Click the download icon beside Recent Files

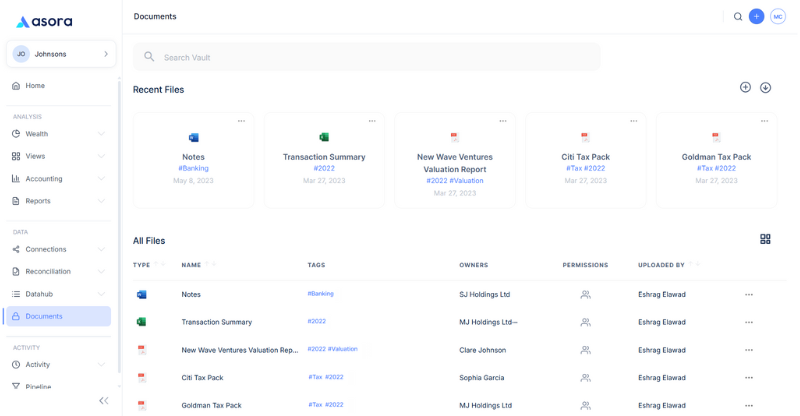pyautogui.click(x=765, y=87)
